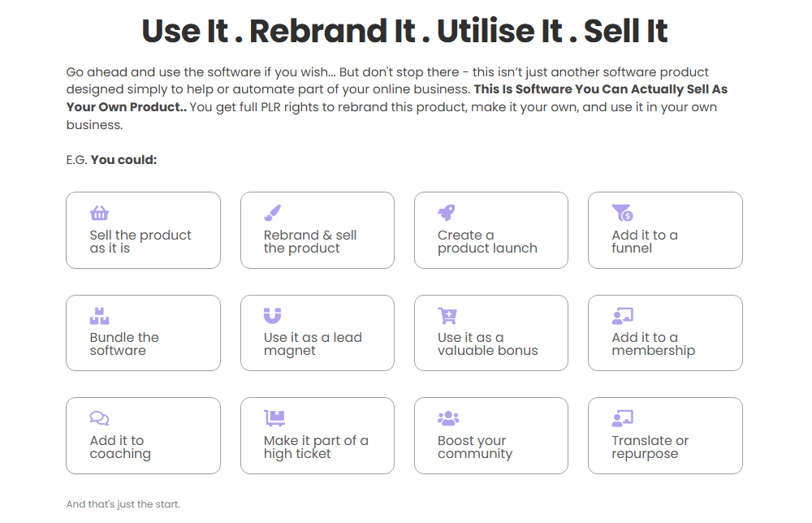Click the Translate or repurpose icon
Screen dimensions: 812x523
point(622,418)
